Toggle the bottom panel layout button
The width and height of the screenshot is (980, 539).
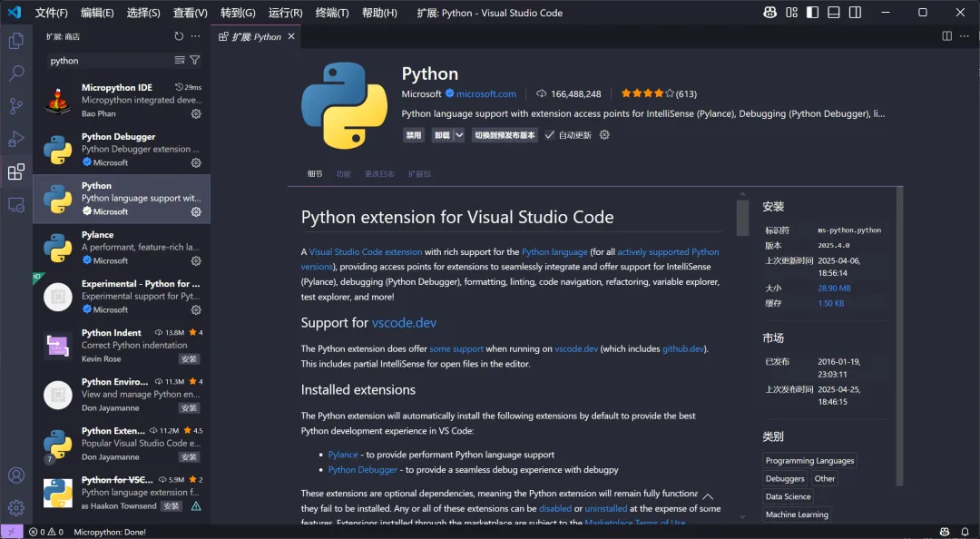[x=834, y=13]
